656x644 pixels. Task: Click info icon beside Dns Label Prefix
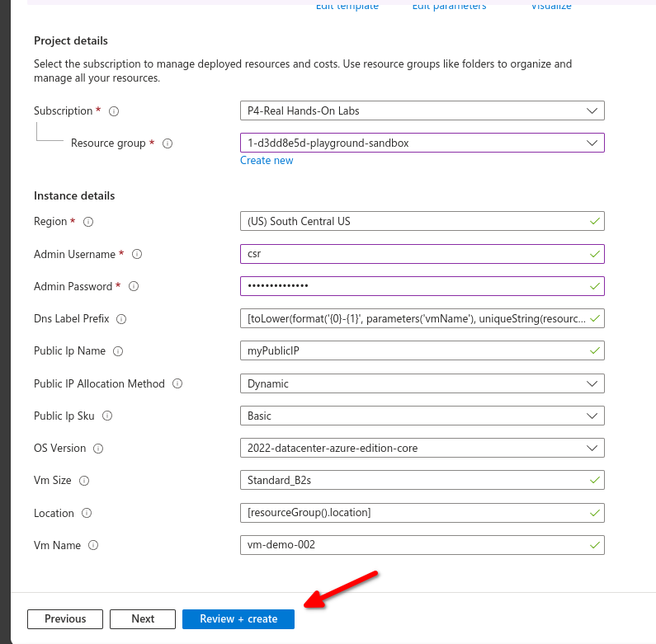point(122,319)
